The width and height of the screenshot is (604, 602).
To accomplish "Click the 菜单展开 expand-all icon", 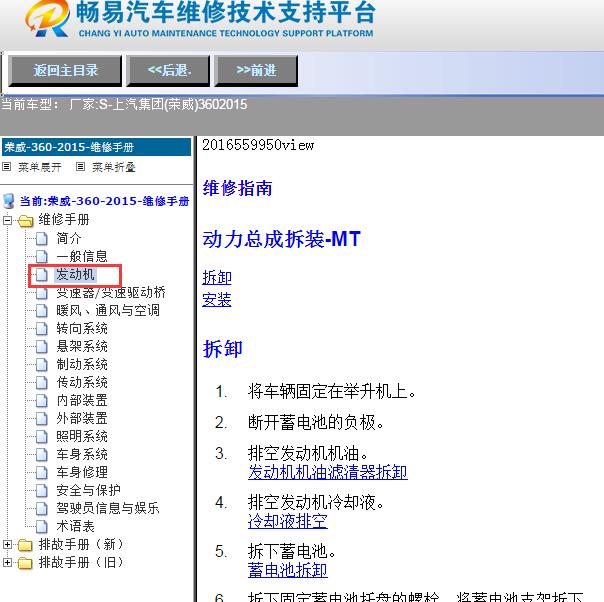I will 7,167.
